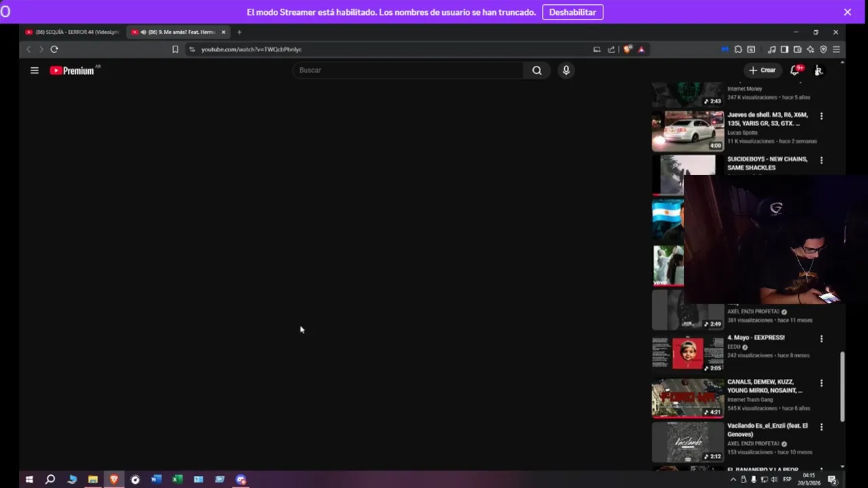Click the Buscar search field
The image size is (868, 488).
pyautogui.click(x=408, y=70)
